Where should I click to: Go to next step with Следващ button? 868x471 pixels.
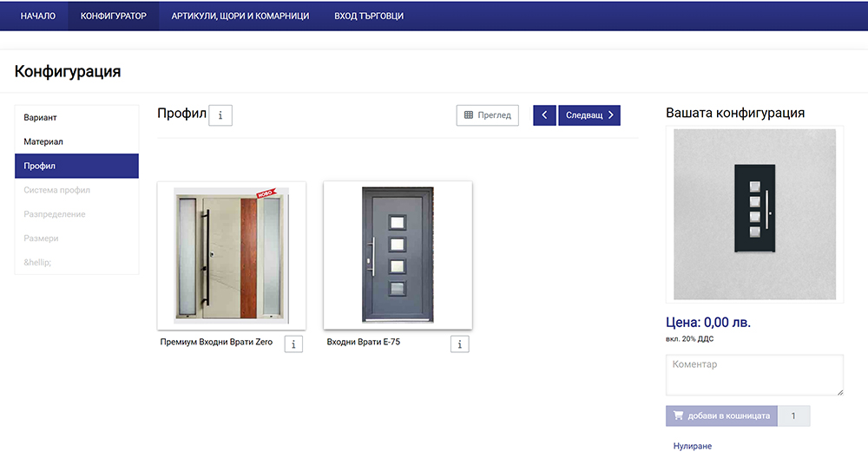[589, 115]
